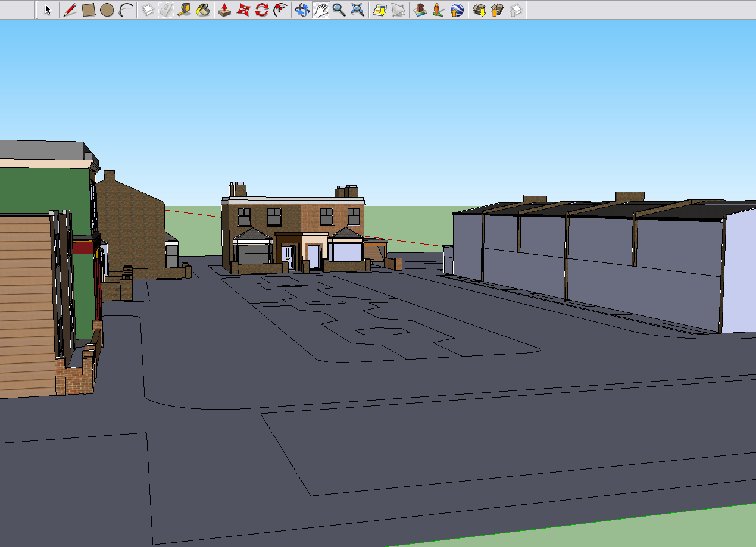The width and height of the screenshot is (756, 547).
Task: Choose the Move tool with red arrows
Action: pos(243,10)
